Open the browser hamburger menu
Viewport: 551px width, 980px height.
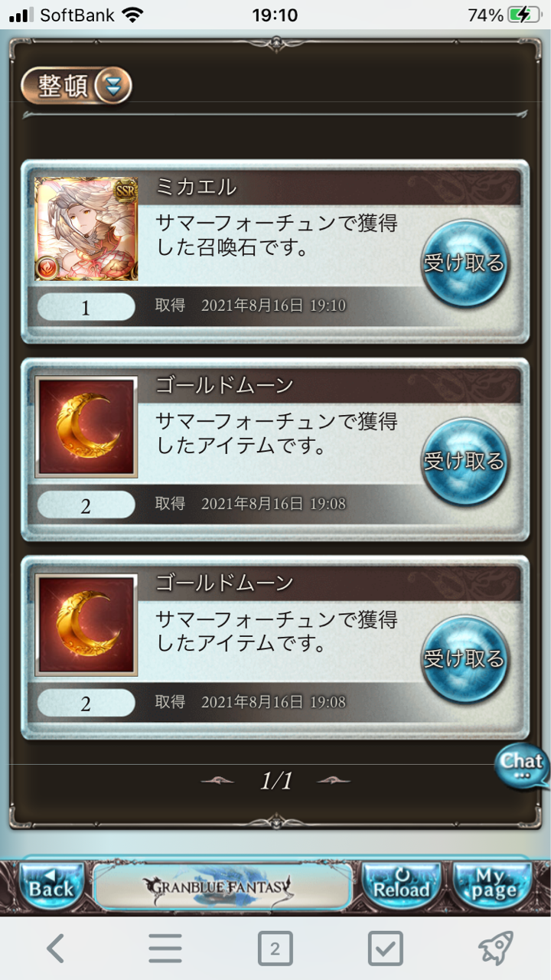tap(165, 949)
